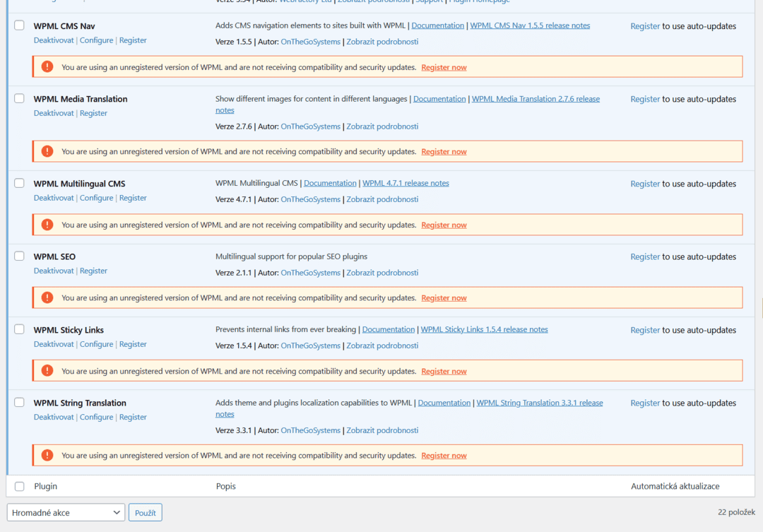The image size is (763, 532).
Task: Click Register auto-updates link for WPML Multilingual CMS
Action: coord(645,184)
